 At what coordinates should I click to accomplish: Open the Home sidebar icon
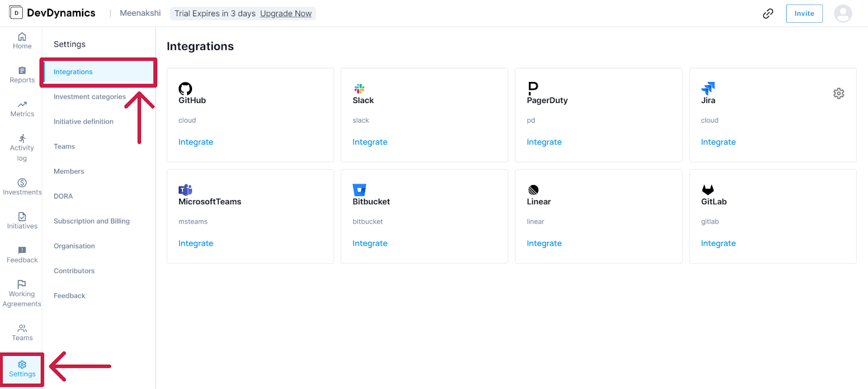(x=22, y=37)
